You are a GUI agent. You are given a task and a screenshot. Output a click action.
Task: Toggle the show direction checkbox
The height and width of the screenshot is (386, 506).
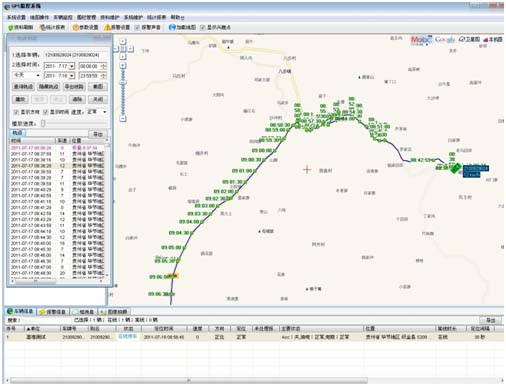pyautogui.click(x=16, y=112)
